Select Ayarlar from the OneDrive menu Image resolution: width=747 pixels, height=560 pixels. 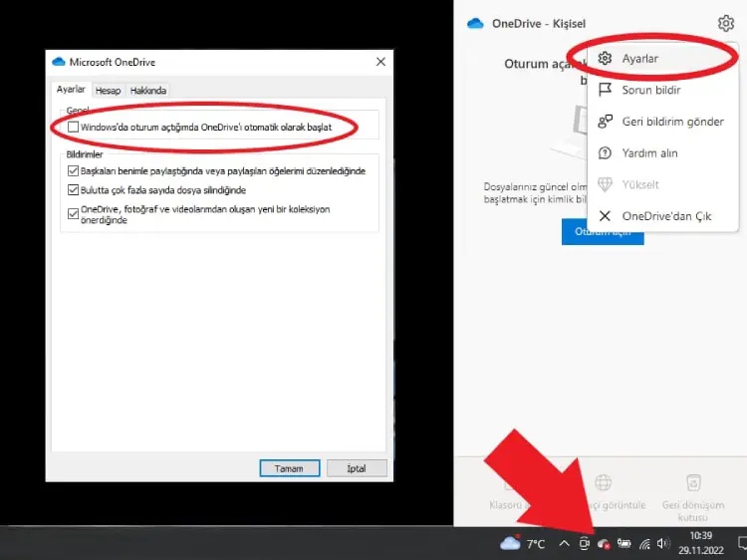tap(662, 58)
